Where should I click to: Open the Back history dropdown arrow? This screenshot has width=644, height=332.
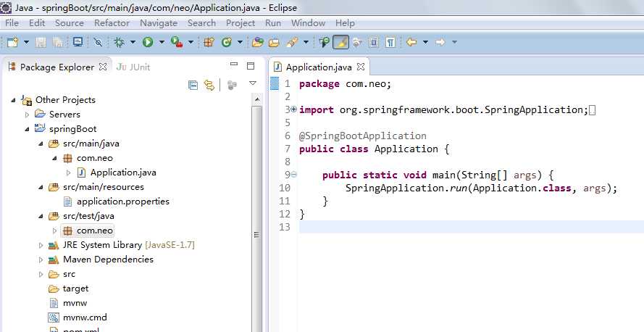tap(425, 42)
